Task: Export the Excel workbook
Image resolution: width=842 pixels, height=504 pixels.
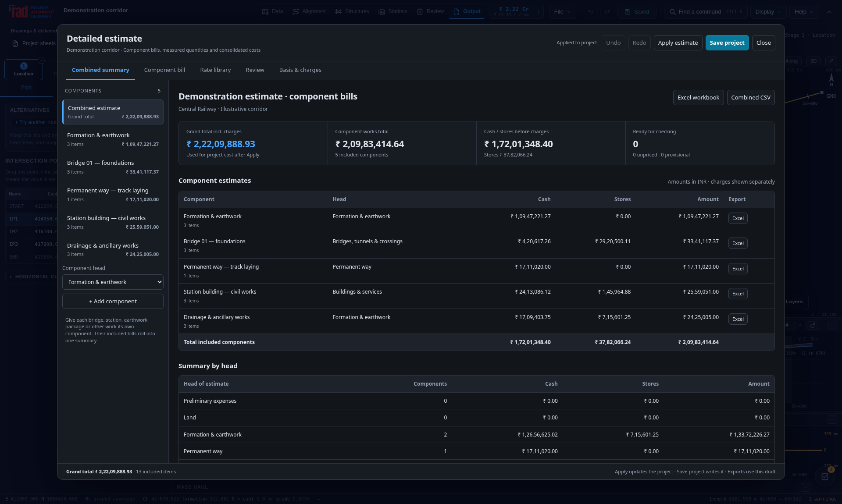Action: point(698,98)
